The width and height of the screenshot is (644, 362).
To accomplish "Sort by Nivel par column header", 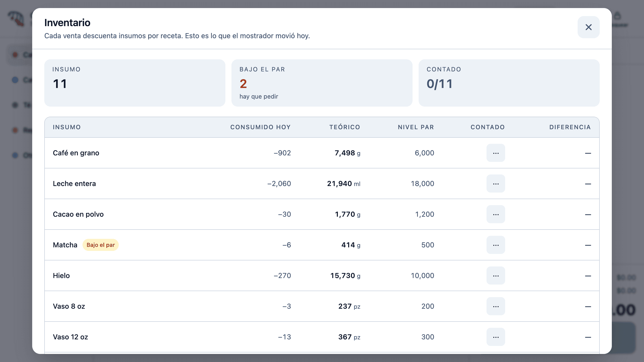I will (416, 127).
